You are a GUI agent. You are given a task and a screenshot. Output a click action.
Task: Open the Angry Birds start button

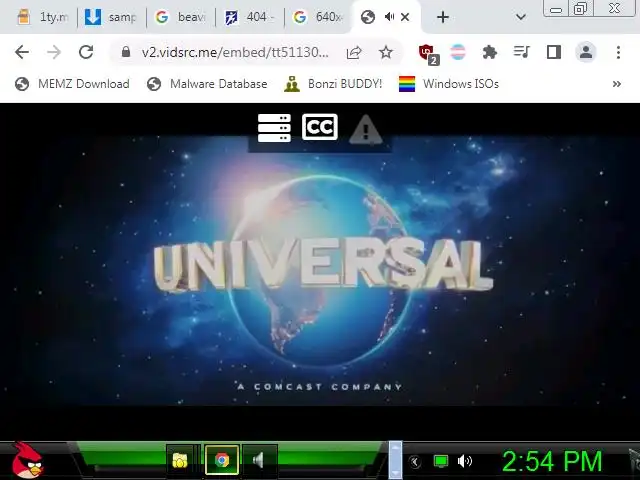pyautogui.click(x=27, y=460)
